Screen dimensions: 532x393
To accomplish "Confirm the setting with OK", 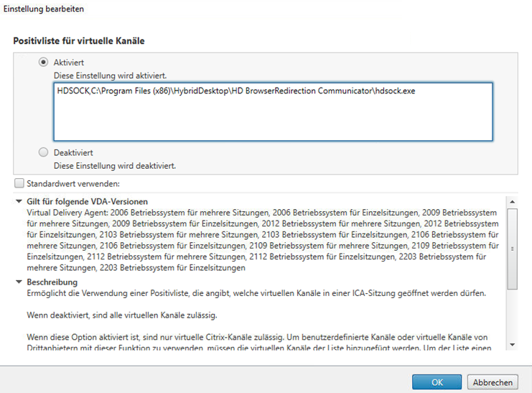I will (x=437, y=382).
